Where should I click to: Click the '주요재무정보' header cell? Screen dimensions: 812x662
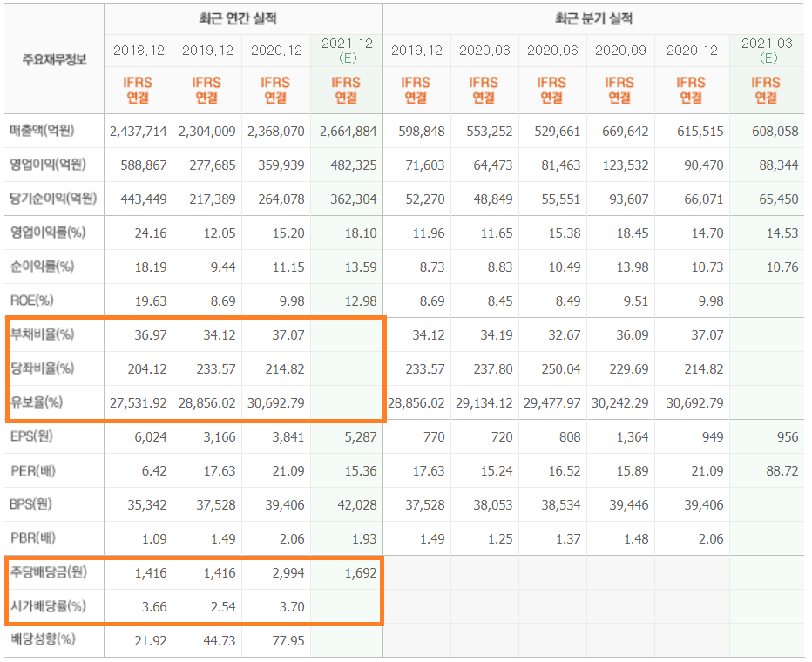click(54, 59)
